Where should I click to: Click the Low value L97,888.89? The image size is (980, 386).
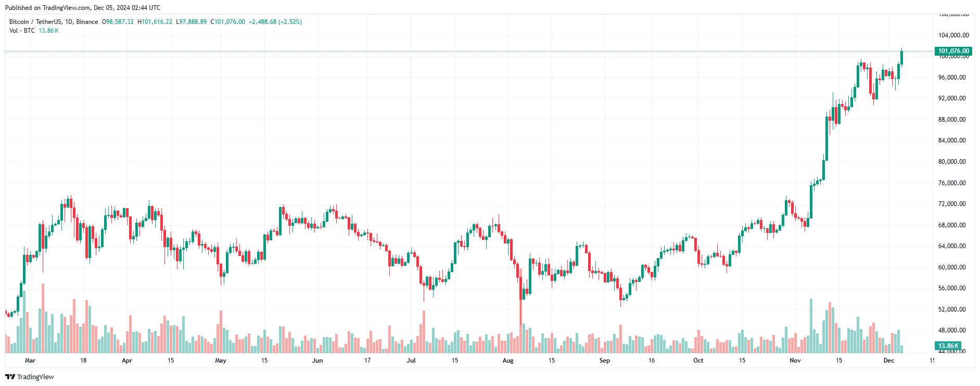click(x=191, y=22)
